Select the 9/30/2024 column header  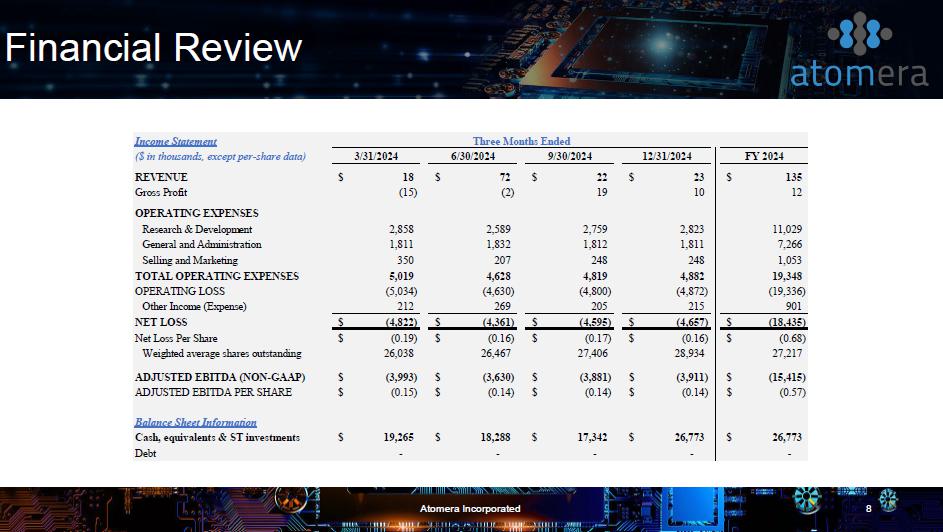(x=570, y=156)
